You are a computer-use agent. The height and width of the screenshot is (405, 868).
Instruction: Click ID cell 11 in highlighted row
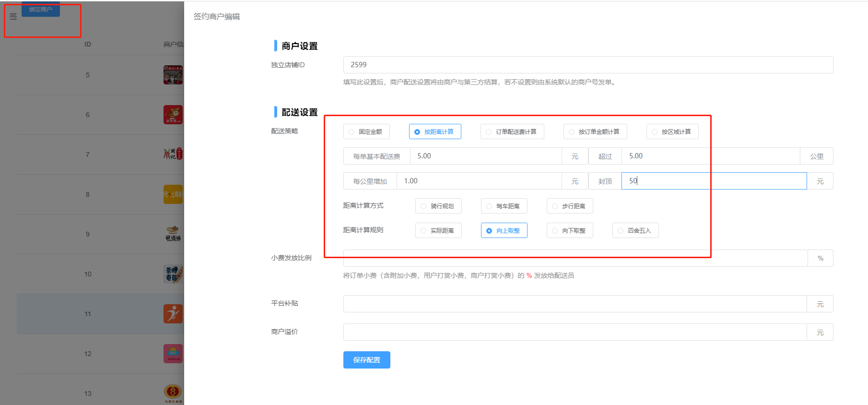click(x=88, y=314)
